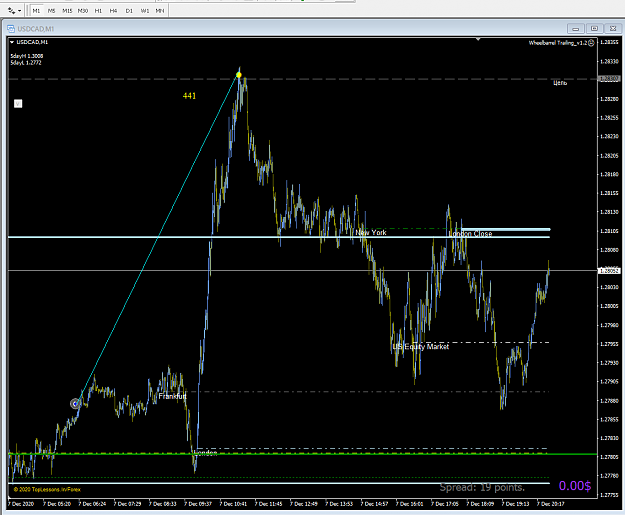Screen dimensions: 625x515
Task: Restore the USDCAD,M1 chart window
Action: 594,29
